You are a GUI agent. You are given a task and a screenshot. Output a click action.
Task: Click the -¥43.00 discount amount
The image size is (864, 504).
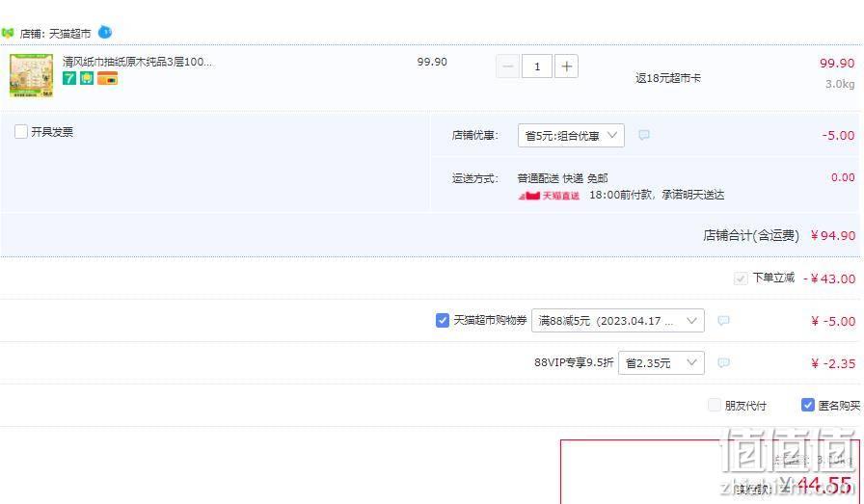[829, 279]
